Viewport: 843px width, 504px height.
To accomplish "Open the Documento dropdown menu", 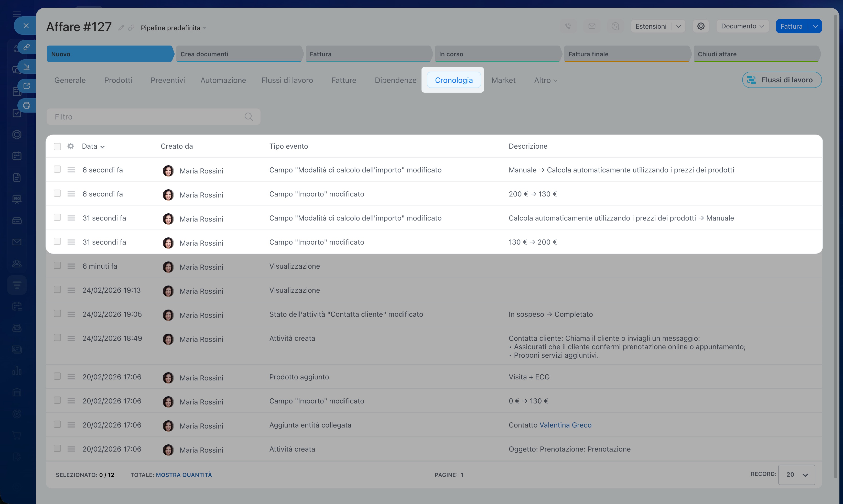I will 742,26.
